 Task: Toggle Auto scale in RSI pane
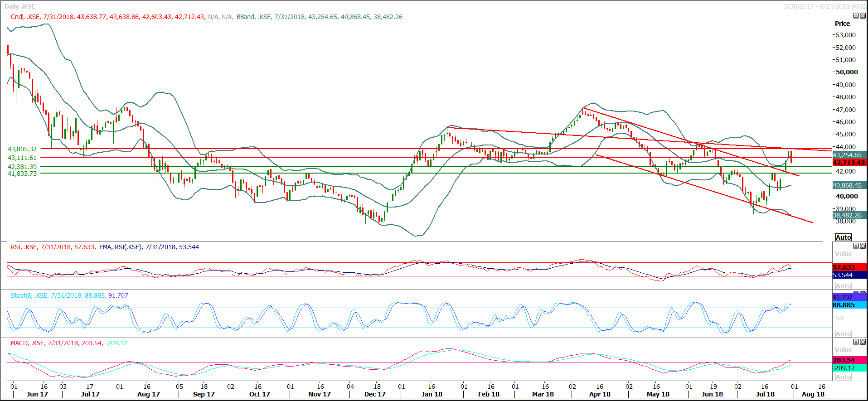pyautogui.click(x=843, y=286)
